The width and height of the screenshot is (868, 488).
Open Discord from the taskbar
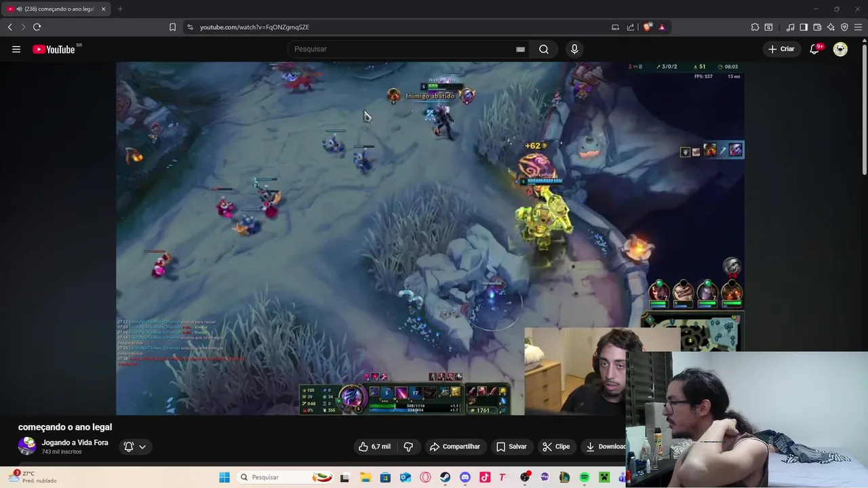pyautogui.click(x=465, y=477)
